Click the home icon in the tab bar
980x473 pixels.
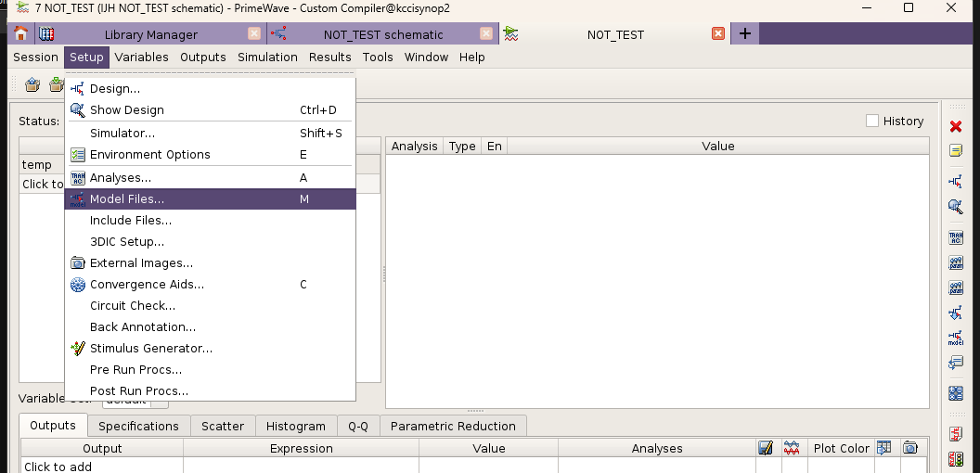pos(20,33)
